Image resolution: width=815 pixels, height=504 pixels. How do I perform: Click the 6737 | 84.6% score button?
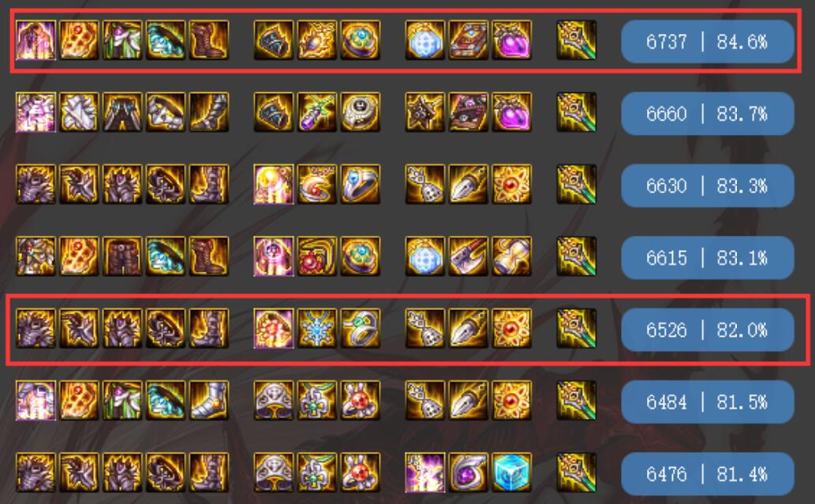(708, 42)
